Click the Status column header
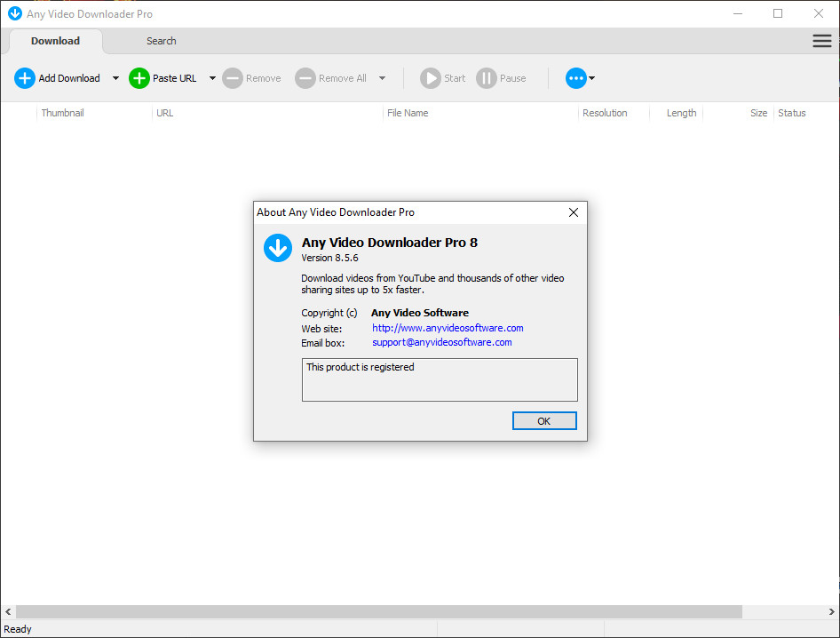The width and height of the screenshot is (840, 638). (792, 113)
